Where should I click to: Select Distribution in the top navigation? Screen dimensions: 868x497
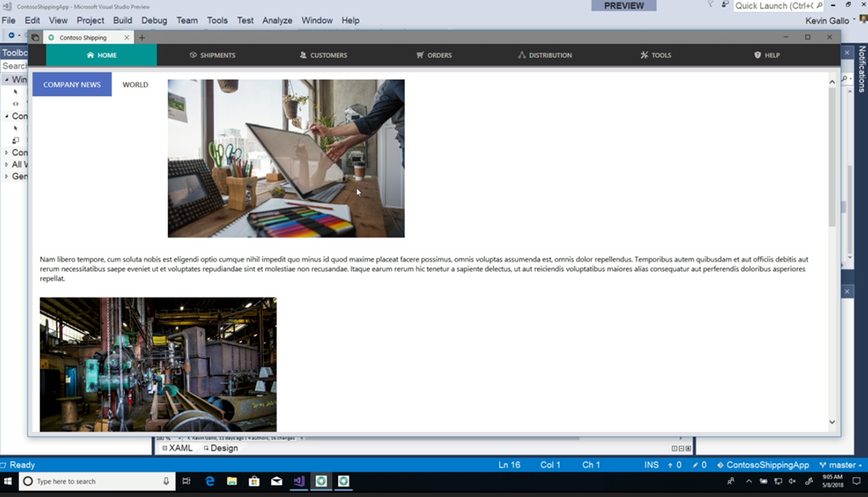(x=545, y=55)
